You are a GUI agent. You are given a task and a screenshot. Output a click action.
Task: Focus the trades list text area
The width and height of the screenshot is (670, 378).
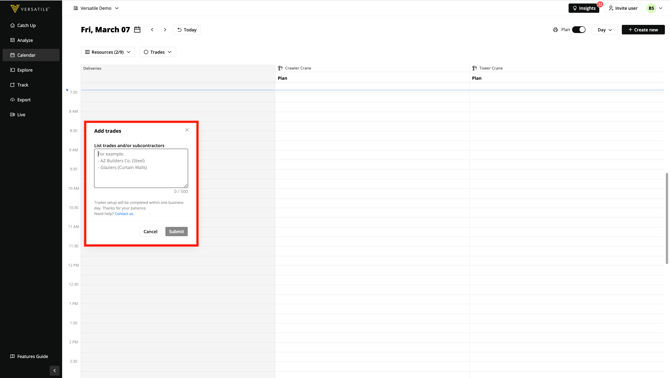tap(141, 168)
